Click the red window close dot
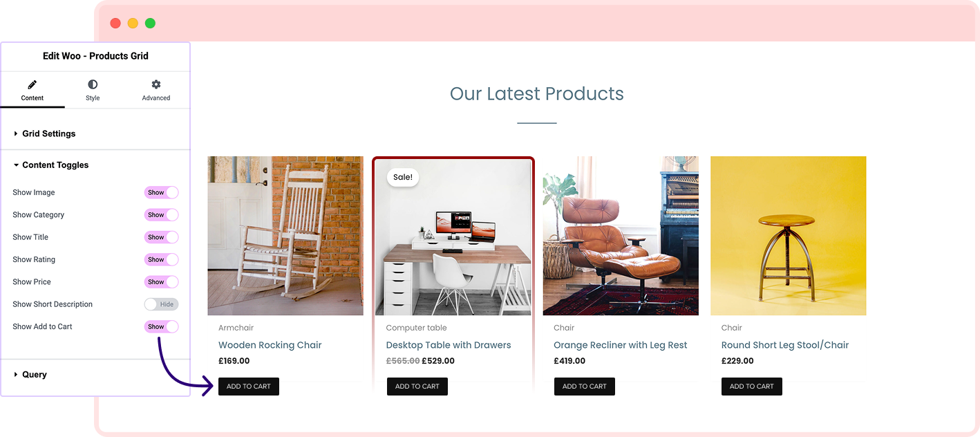 tap(115, 24)
